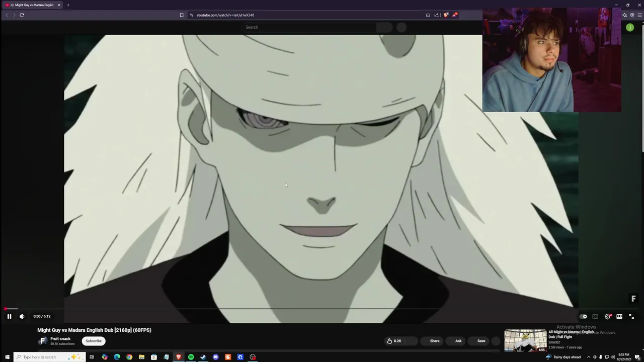
Task: Open the network status tray icon
Action: click(x=606, y=357)
